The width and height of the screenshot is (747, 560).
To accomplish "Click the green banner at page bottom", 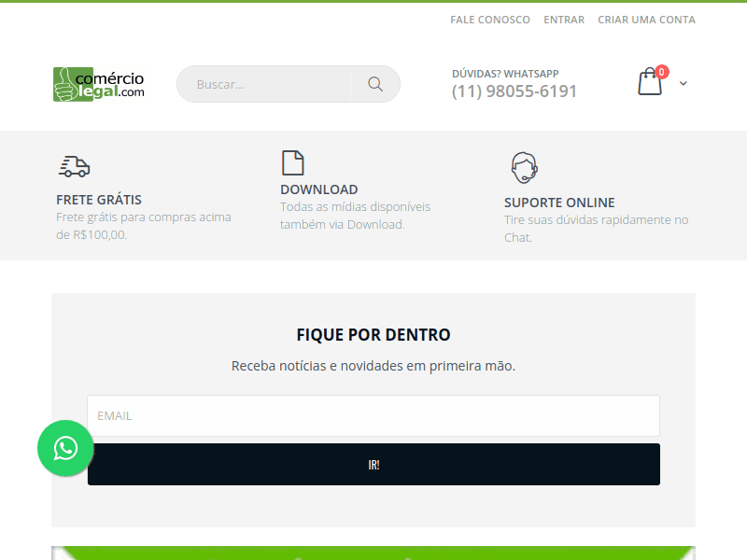I will click(x=373, y=553).
